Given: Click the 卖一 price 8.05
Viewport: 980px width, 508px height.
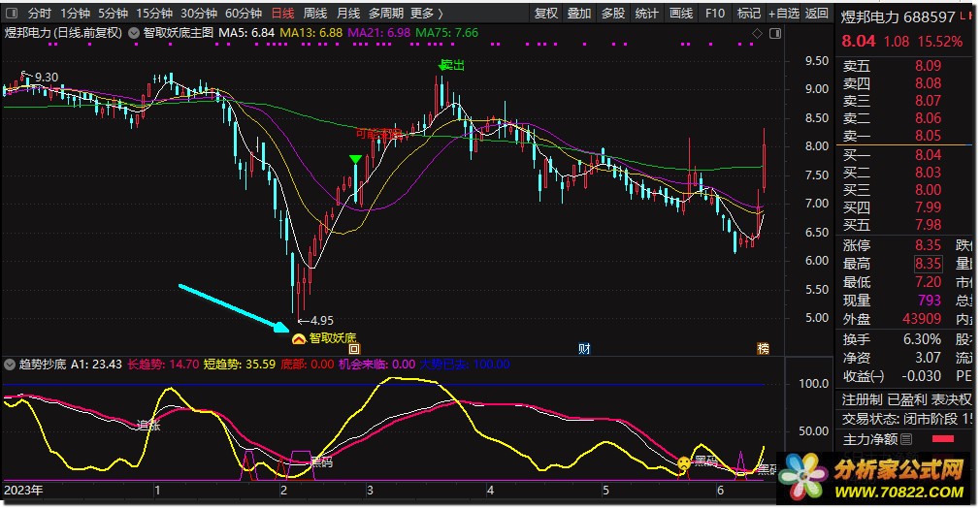Looking at the screenshot, I should [x=928, y=136].
